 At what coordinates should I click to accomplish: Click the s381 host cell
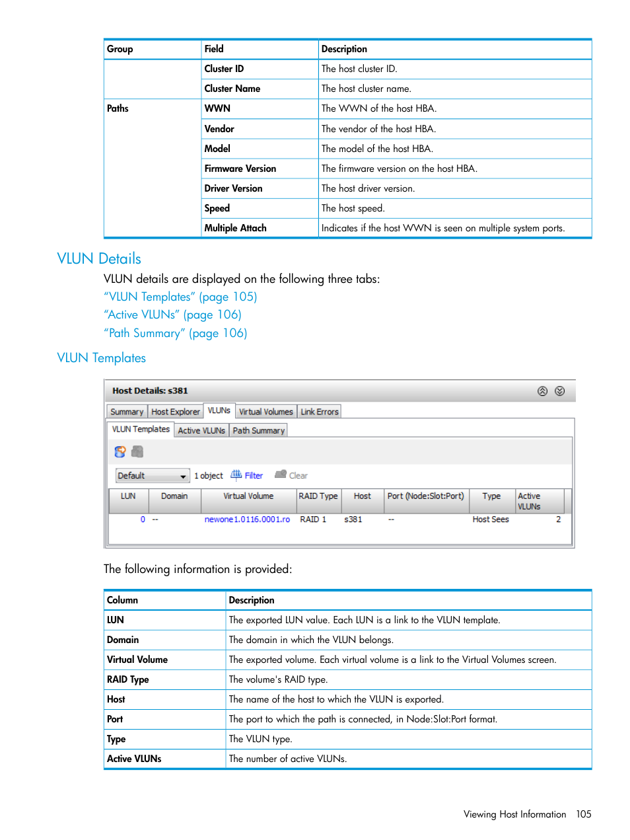tap(353, 519)
